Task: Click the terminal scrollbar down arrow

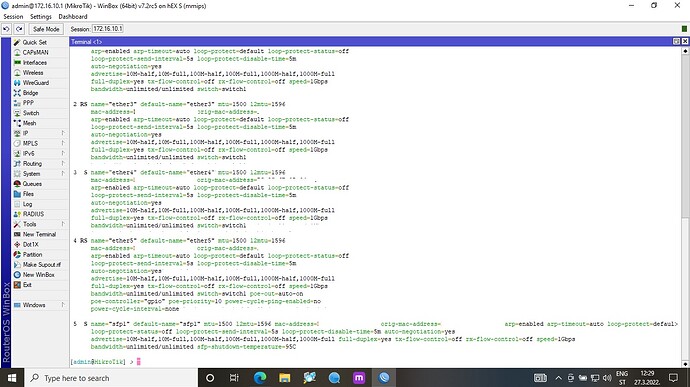Action: [x=685, y=364]
